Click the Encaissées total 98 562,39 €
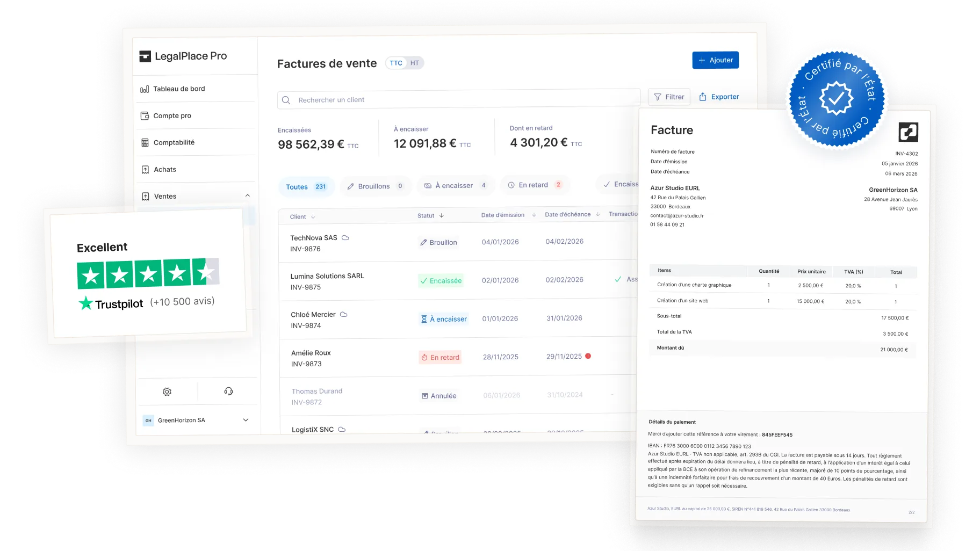This screenshot has width=980, height=551. (318, 144)
